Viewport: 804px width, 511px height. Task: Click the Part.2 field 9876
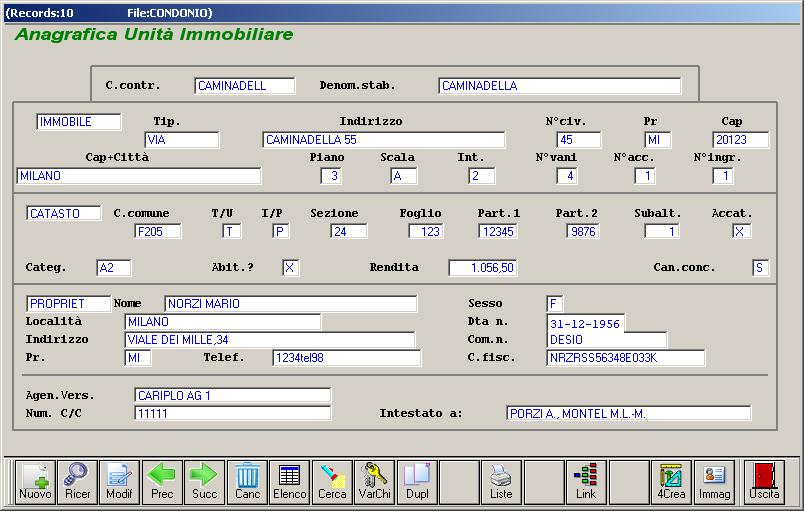coord(583,231)
